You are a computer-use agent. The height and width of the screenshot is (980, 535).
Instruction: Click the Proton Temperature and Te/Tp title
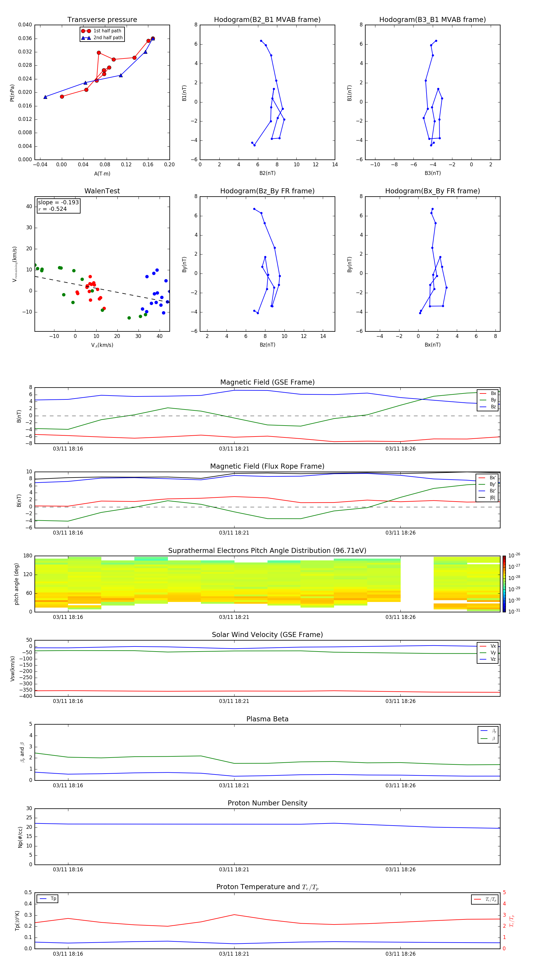coord(267,887)
